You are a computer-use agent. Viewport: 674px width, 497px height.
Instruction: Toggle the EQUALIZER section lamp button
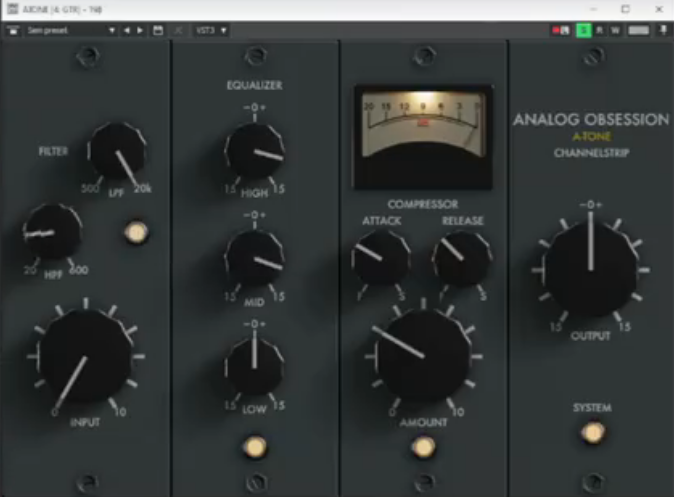click(254, 447)
